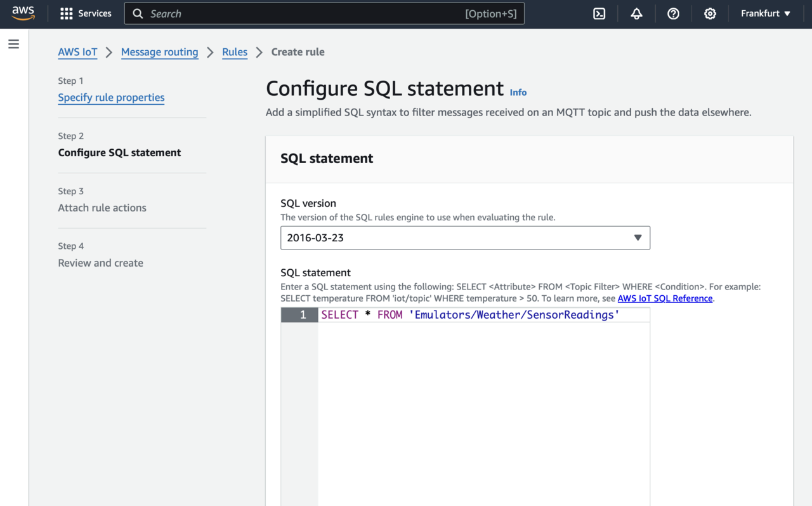
Task: Click into the top Search field
Action: tap(304, 13)
